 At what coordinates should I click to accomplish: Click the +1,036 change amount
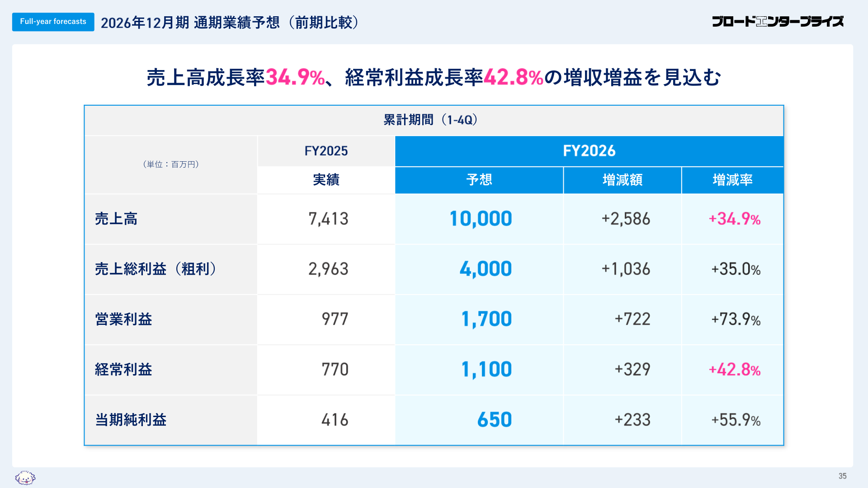626,269
